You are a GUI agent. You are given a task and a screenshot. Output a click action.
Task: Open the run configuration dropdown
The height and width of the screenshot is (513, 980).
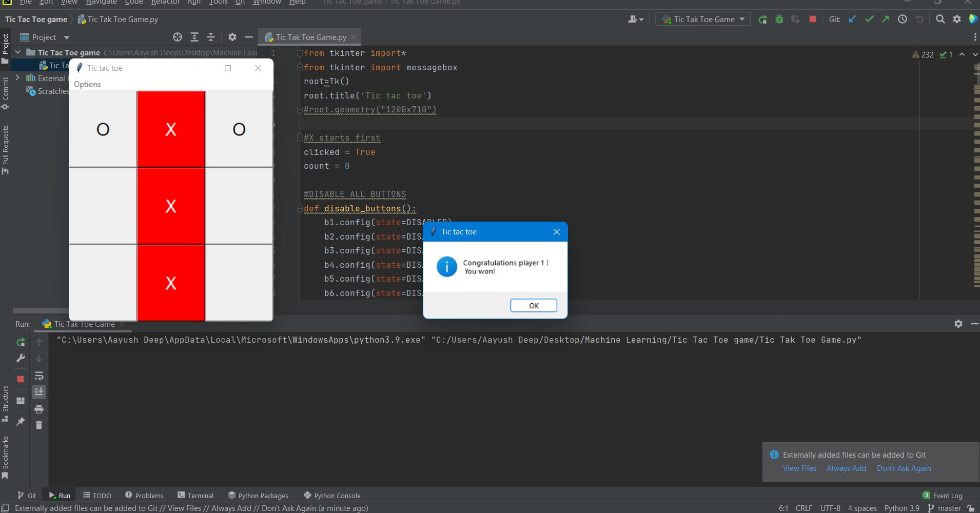pyautogui.click(x=703, y=19)
